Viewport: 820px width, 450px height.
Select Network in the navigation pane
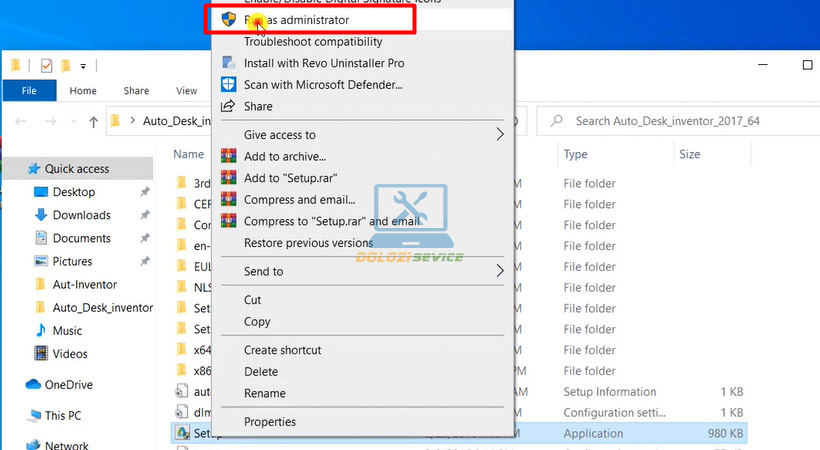coord(66,445)
